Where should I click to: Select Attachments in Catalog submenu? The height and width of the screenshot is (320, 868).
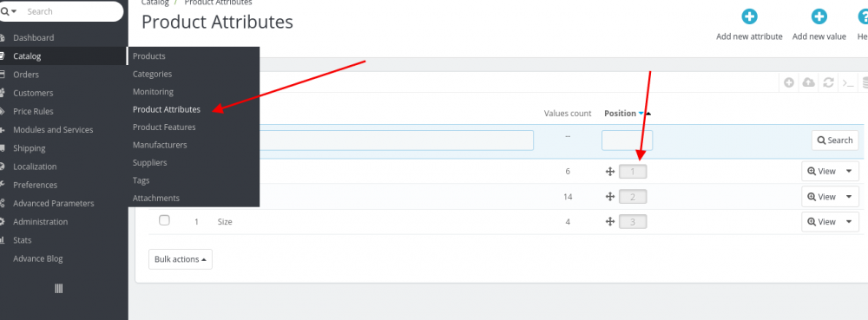(156, 198)
